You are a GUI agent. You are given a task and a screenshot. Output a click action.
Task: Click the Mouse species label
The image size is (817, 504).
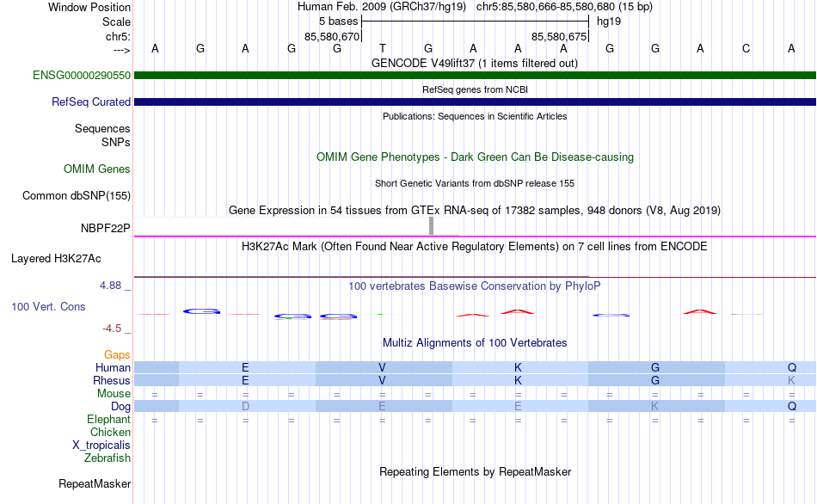(x=114, y=394)
